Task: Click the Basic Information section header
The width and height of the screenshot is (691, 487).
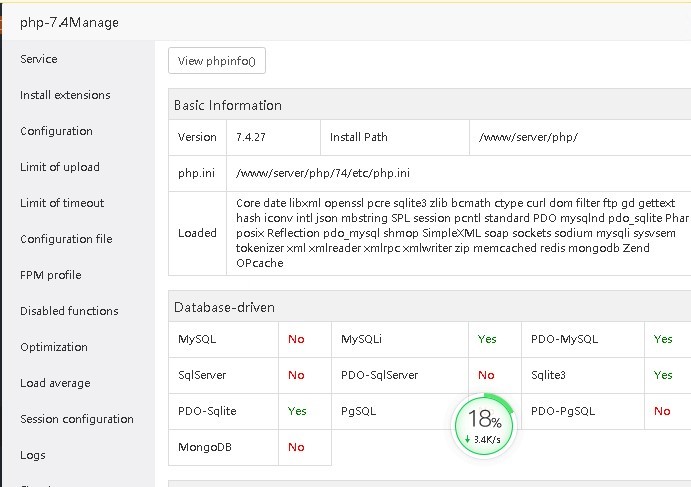Action: [228, 105]
